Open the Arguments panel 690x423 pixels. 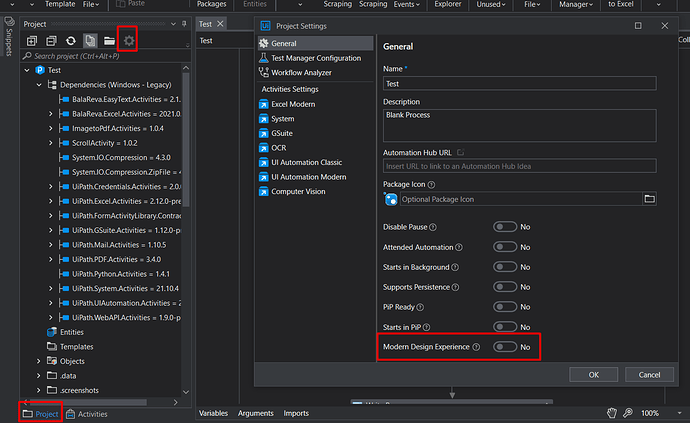[x=256, y=413]
